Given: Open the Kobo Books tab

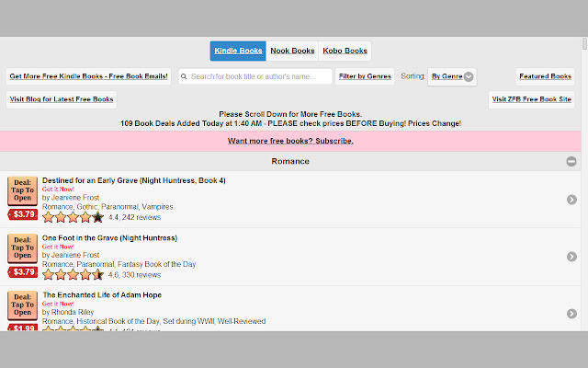Looking at the screenshot, I should click(x=345, y=51).
